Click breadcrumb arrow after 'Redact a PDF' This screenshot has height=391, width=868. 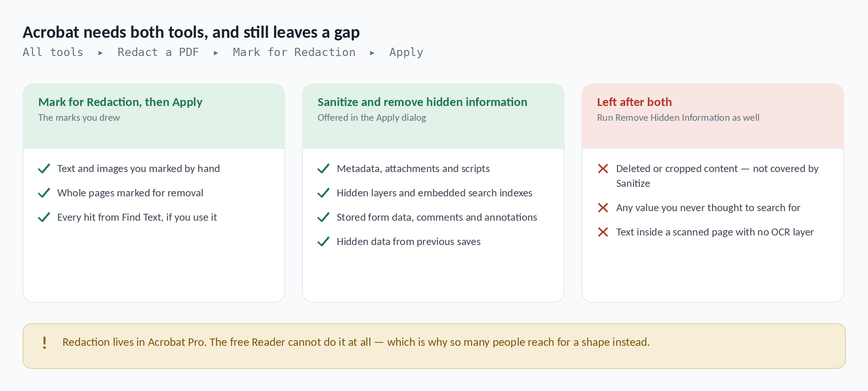pyautogui.click(x=216, y=53)
